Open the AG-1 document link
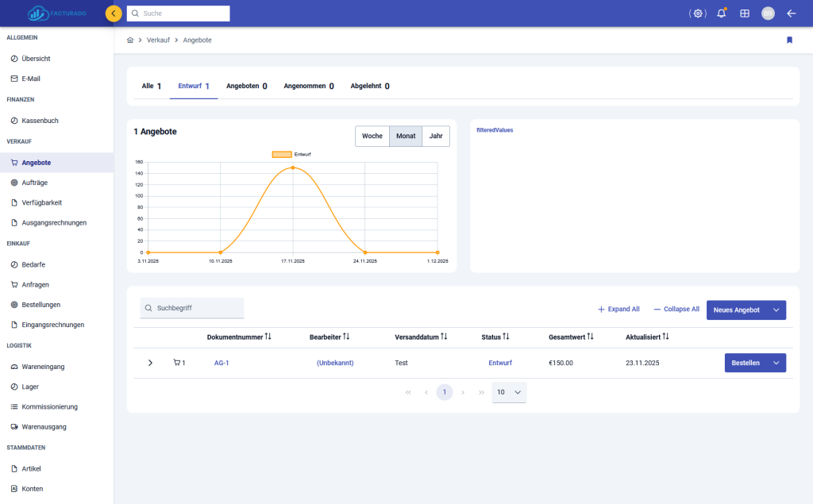Screen dimensions: 813x504 pos(222,363)
